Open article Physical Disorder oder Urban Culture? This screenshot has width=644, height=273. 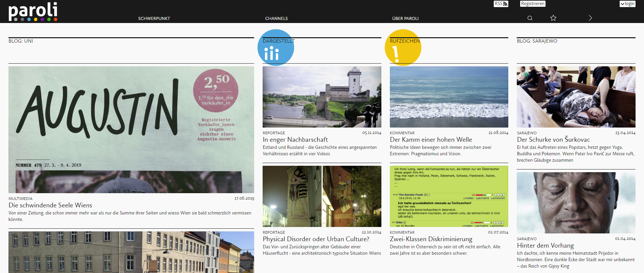[316, 239]
